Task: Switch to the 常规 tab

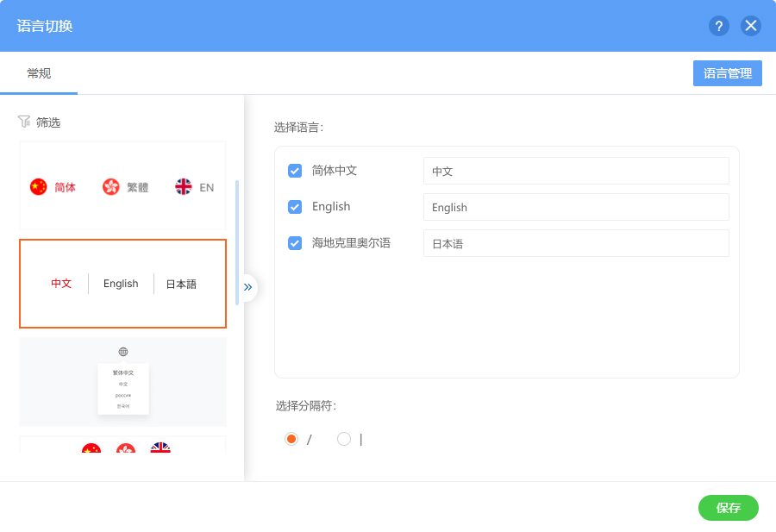Action: [x=39, y=73]
